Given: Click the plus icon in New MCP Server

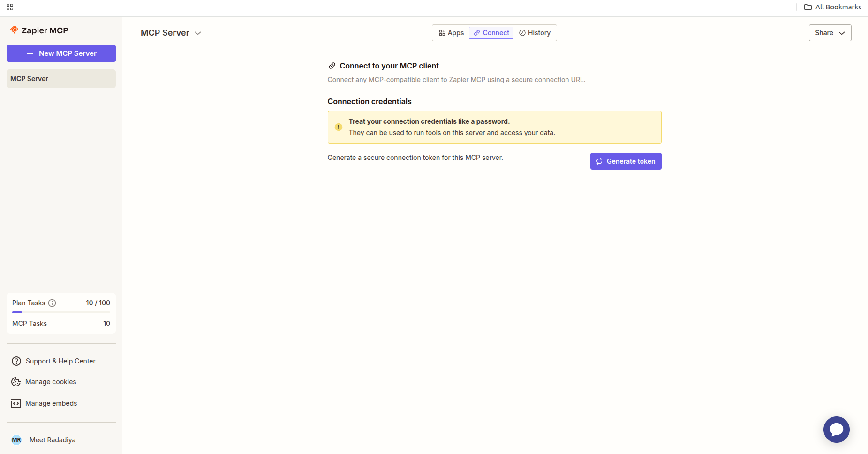Looking at the screenshot, I should coord(30,53).
